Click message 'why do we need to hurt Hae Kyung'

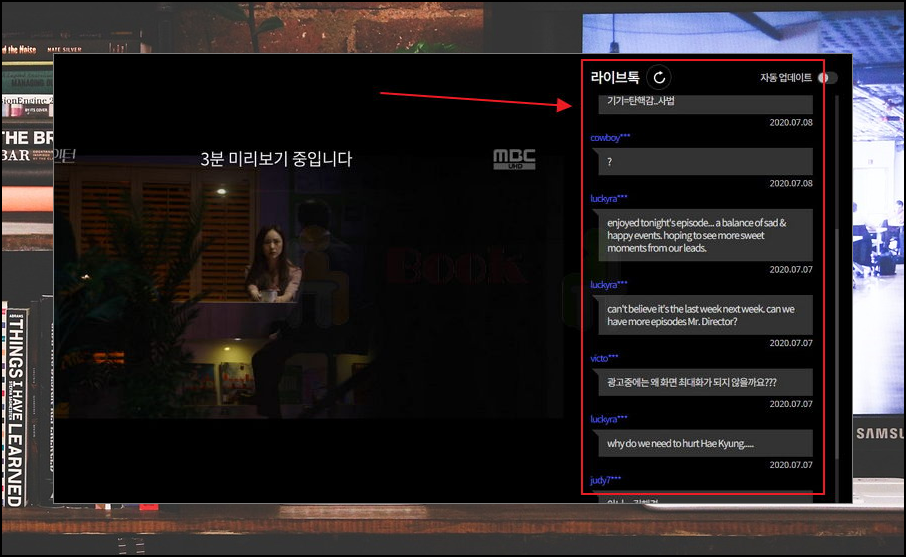tap(705, 444)
